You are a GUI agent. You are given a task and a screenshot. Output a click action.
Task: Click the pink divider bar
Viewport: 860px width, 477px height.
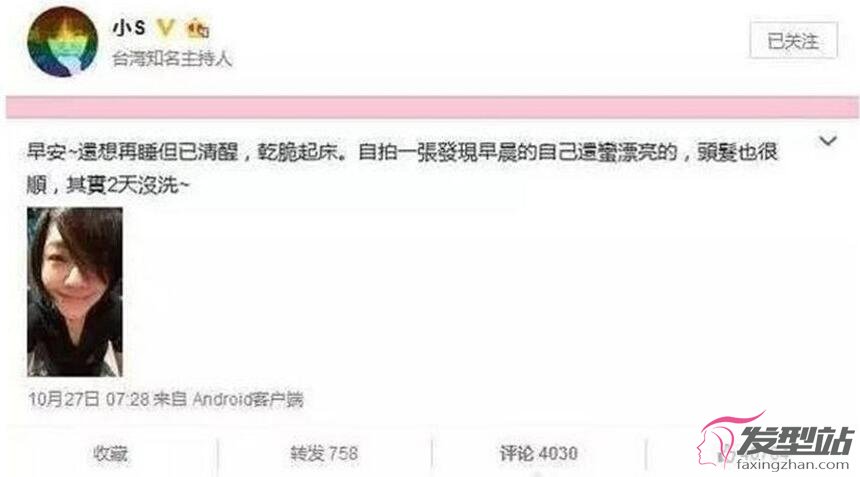[x=432, y=107]
